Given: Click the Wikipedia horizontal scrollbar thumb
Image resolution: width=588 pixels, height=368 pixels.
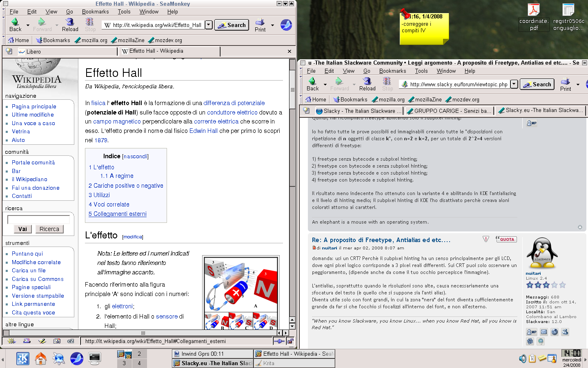Looking at the screenshot, I should point(143,333).
